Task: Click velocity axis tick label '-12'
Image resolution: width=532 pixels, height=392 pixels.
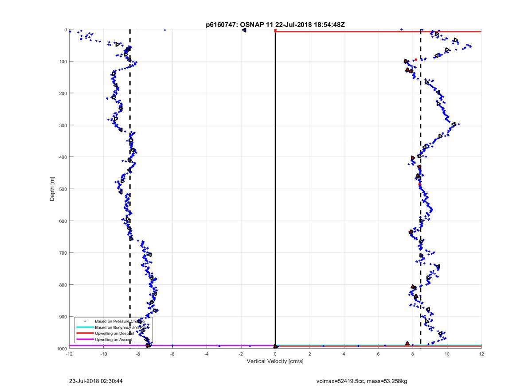Action: coord(69,354)
